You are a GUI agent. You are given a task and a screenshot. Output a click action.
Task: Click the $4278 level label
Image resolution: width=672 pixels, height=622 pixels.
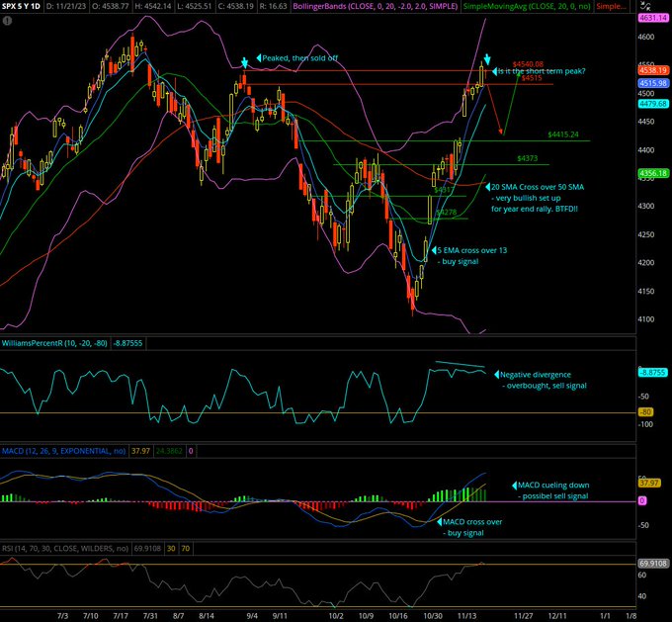click(x=447, y=212)
